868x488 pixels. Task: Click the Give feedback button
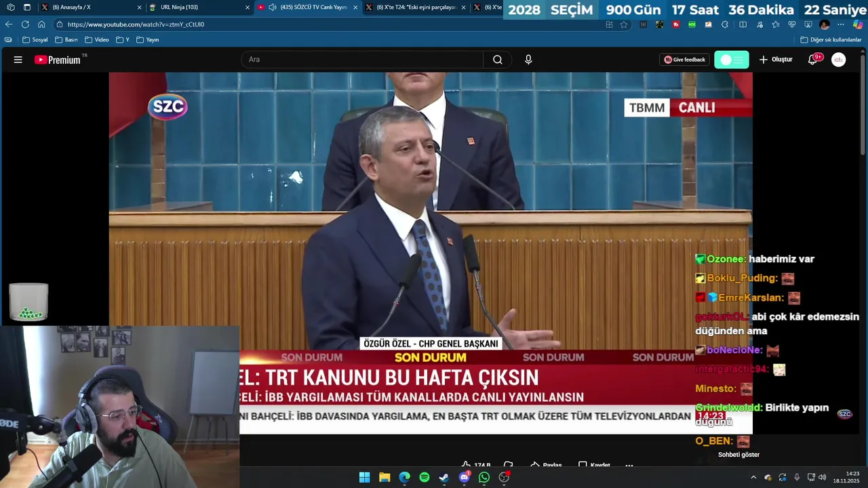[685, 60]
